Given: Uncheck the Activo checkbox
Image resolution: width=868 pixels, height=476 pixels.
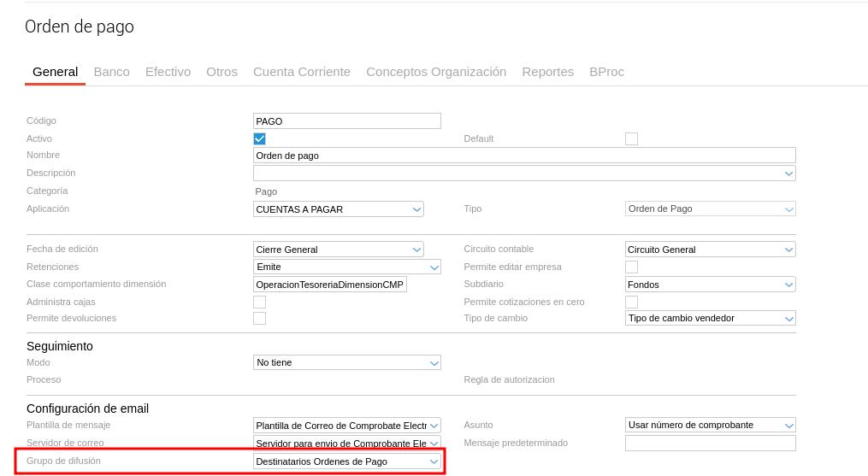Looking at the screenshot, I should (x=259, y=138).
